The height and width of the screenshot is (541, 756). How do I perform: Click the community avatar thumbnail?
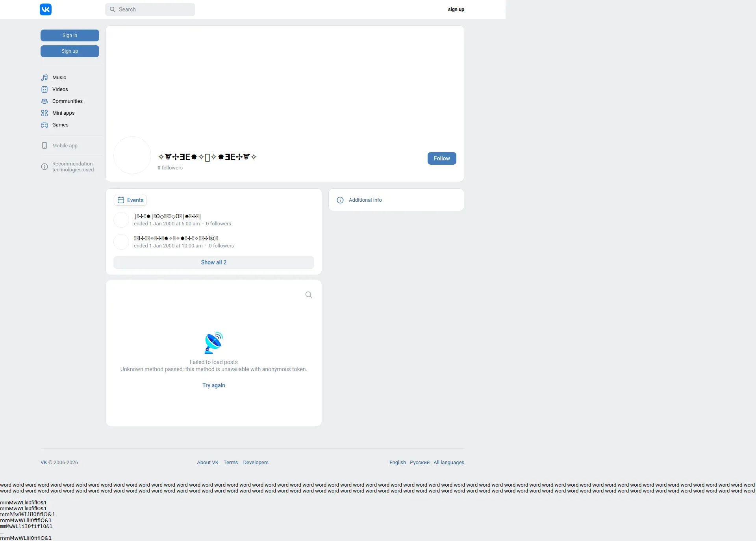[132, 155]
